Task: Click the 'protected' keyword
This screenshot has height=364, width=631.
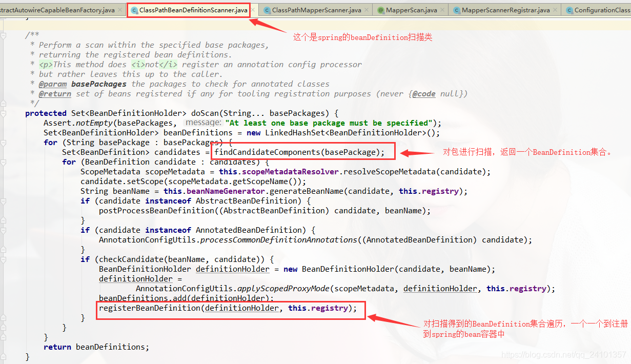Action: [x=46, y=113]
